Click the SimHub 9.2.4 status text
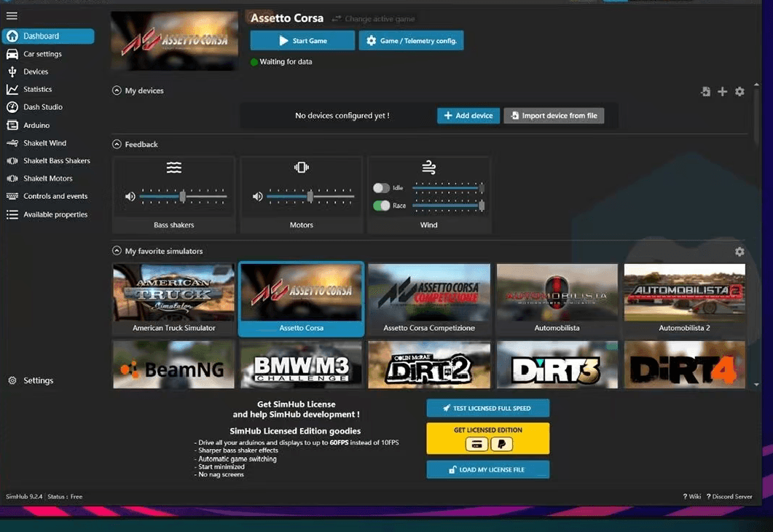 click(24, 496)
